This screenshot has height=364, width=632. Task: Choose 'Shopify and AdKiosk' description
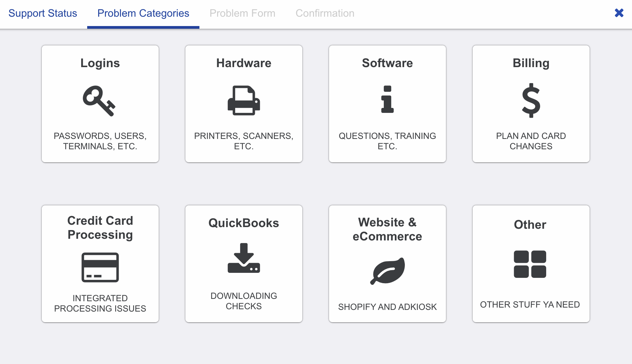387,307
